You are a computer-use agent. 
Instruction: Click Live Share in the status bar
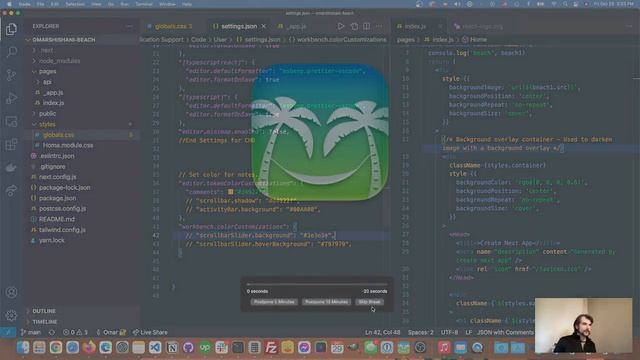pyautogui.click(x=150, y=332)
